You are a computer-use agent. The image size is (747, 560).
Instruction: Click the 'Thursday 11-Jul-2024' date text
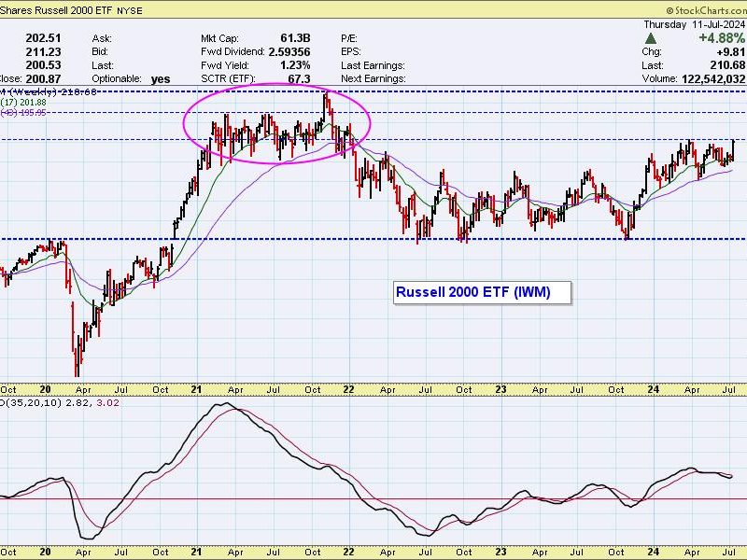694,24
